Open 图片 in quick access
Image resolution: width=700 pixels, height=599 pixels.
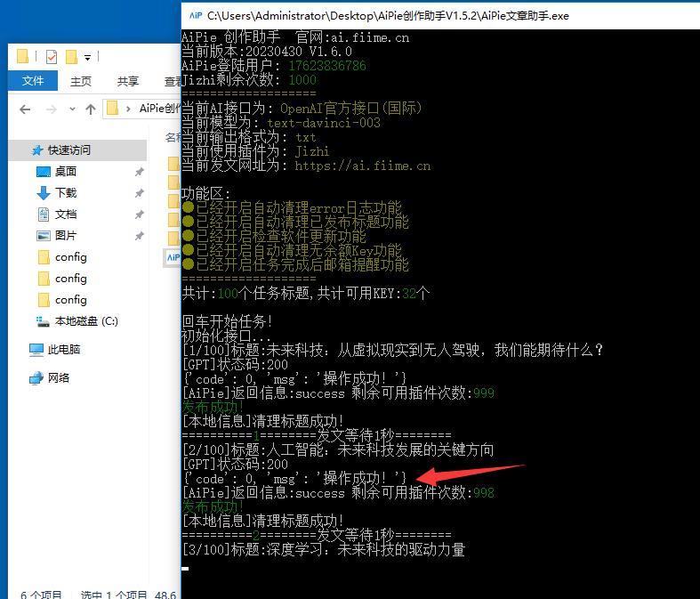pos(66,235)
